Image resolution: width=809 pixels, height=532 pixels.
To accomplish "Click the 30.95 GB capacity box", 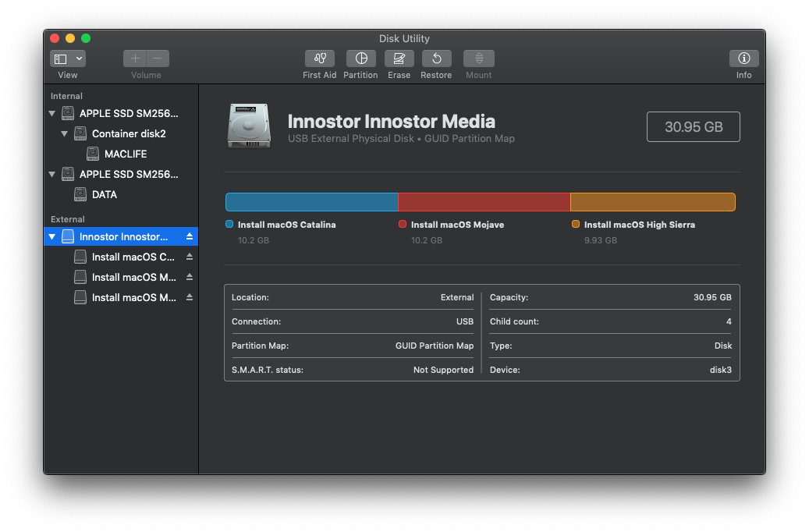I will 693,126.
